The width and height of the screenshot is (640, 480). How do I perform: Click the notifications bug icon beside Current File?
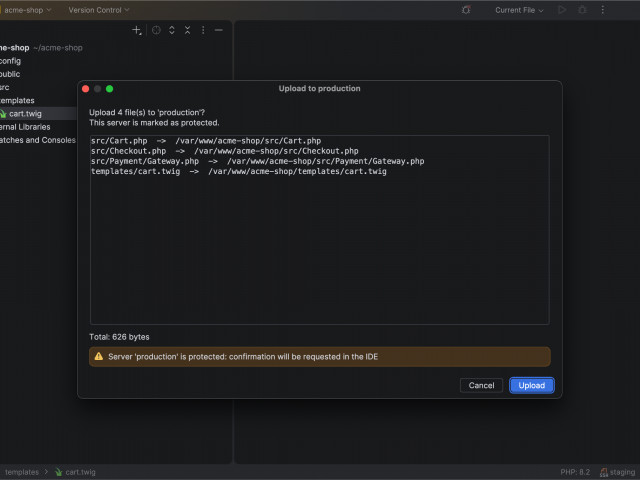466,10
